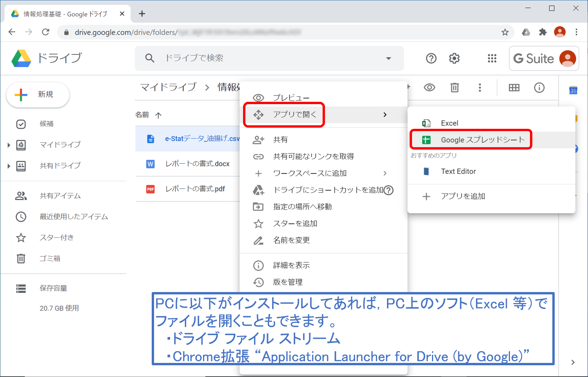Screen dimensions: 588x377
Task: Toggle sort direction arrow next to 名前
Action: coord(158,115)
